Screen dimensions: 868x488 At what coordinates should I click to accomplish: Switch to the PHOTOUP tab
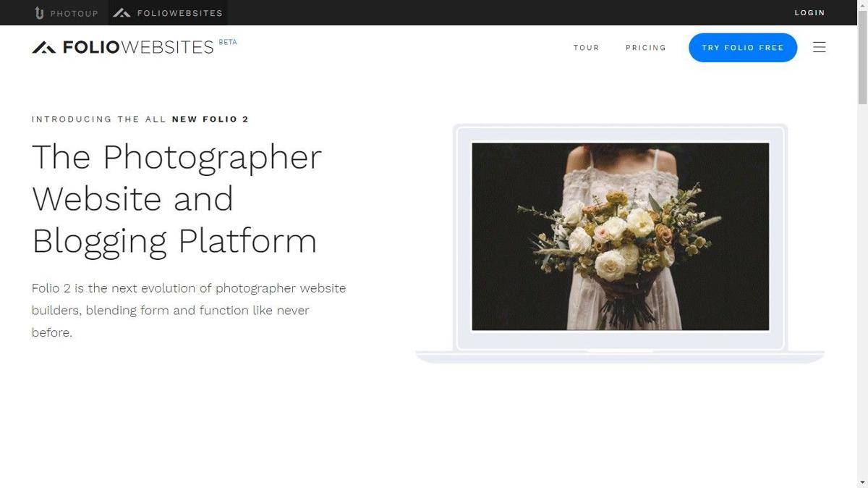[x=67, y=12]
